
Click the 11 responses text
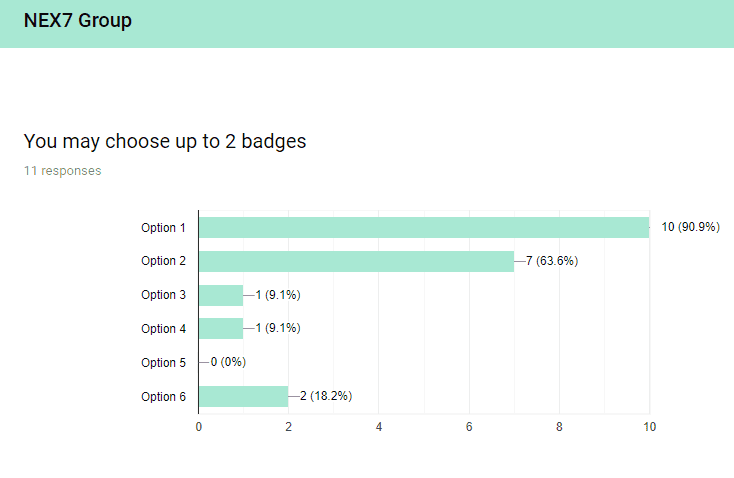(63, 171)
